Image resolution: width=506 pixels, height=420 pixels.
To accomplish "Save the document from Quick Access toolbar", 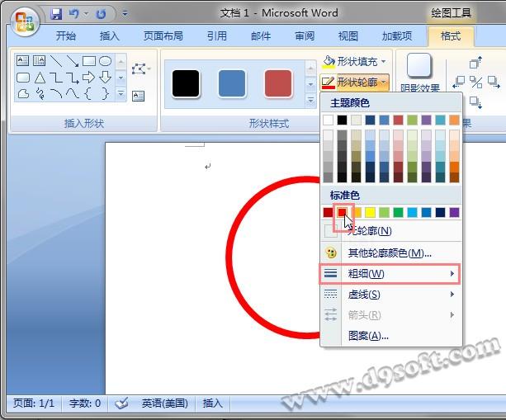I will pyautogui.click(x=57, y=14).
